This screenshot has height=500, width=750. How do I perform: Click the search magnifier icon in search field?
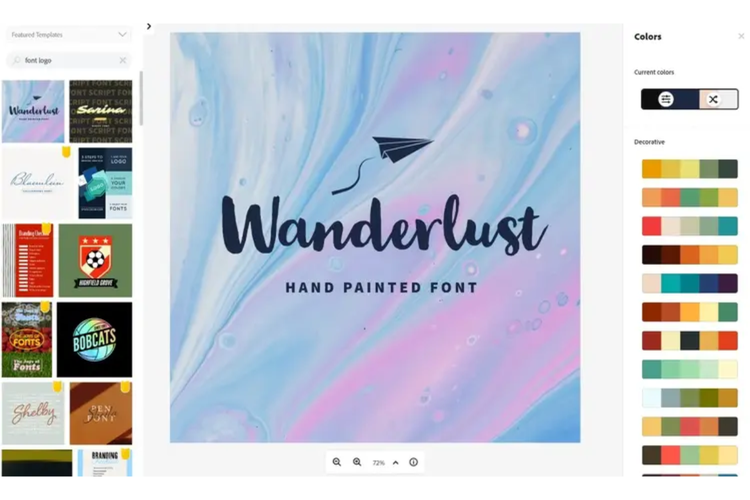(17, 60)
